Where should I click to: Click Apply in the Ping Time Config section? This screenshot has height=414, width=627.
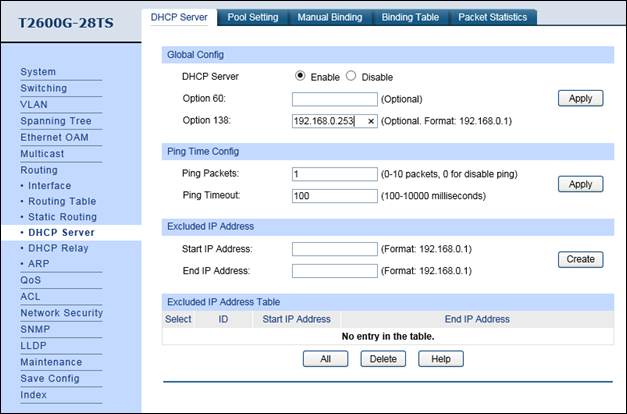(580, 184)
